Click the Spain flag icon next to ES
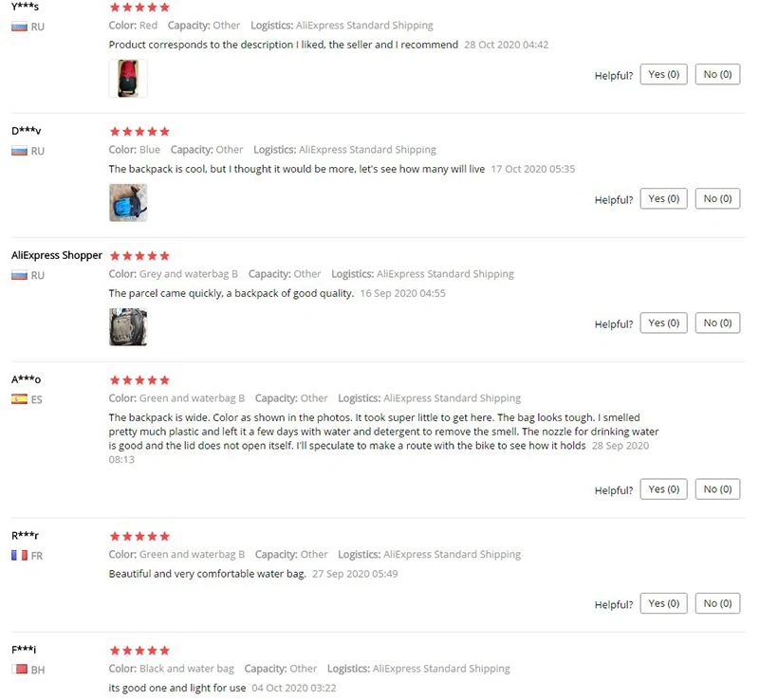The width and height of the screenshot is (759, 700). coord(19,399)
